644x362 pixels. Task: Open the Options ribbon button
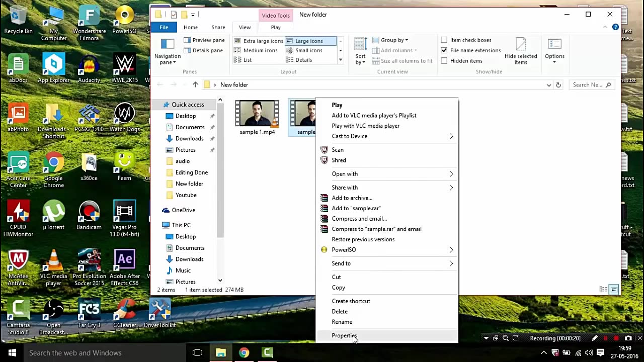click(x=554, y=51)
